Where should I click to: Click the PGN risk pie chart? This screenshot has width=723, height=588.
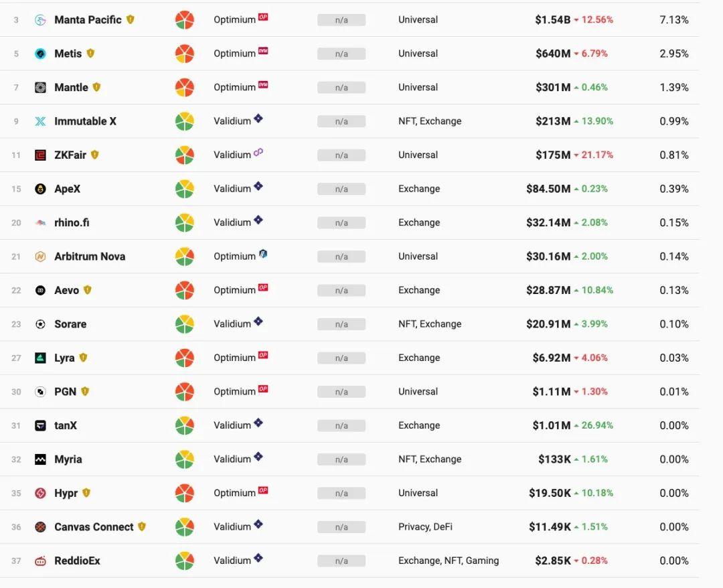pyautogui.click(x=184, y=392)
